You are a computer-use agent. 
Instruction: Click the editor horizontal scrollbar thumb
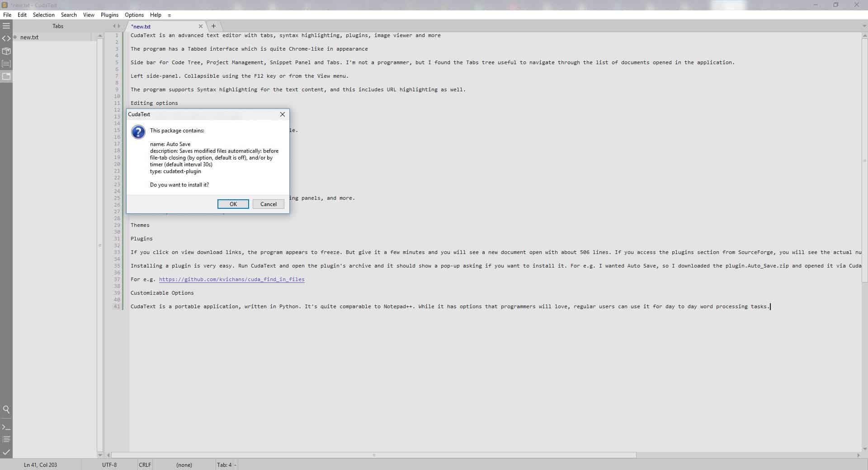tap(374, 455)
